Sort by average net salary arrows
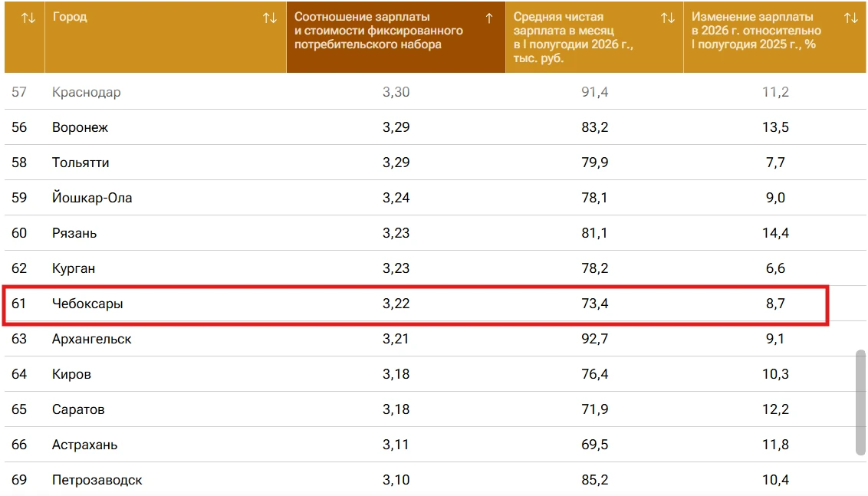868x496 pixels. point(668,18)
